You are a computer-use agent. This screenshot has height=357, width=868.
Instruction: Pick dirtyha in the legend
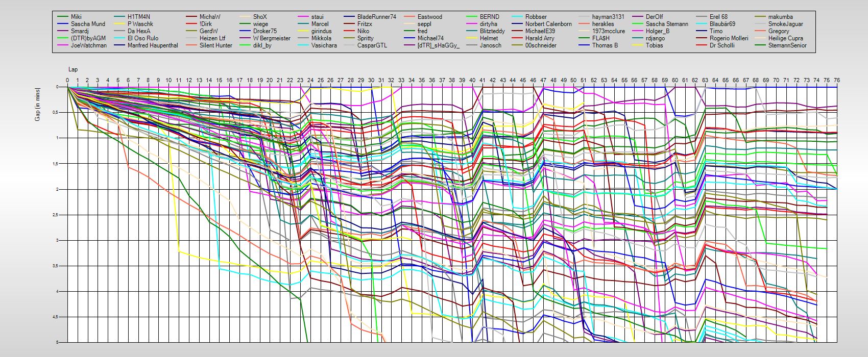(x=489, y=24)
